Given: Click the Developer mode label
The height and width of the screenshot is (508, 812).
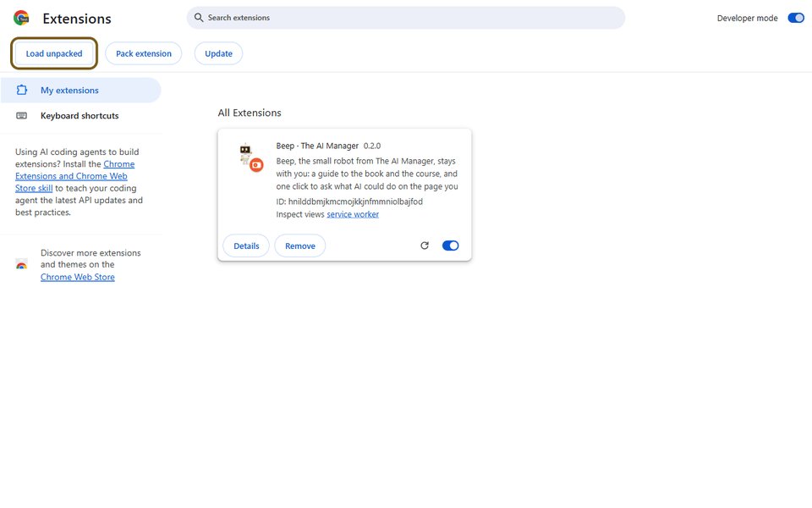Looking at the screenshot, I should point(747,18).
